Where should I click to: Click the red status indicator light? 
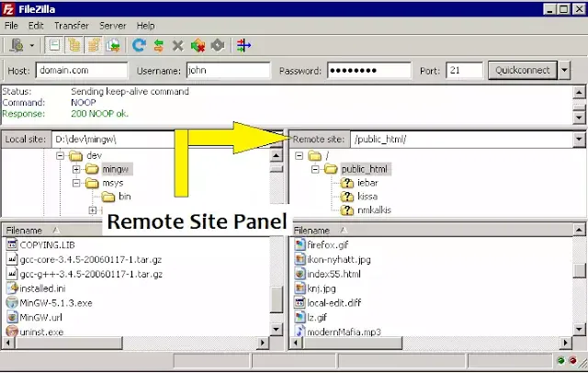click(572, 361)
